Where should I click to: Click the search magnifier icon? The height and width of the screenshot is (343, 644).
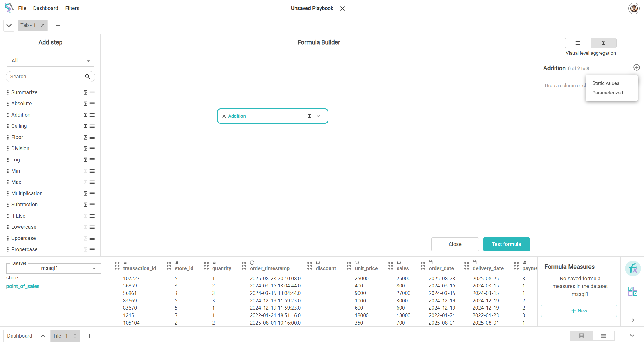click(x=88, y=77)
